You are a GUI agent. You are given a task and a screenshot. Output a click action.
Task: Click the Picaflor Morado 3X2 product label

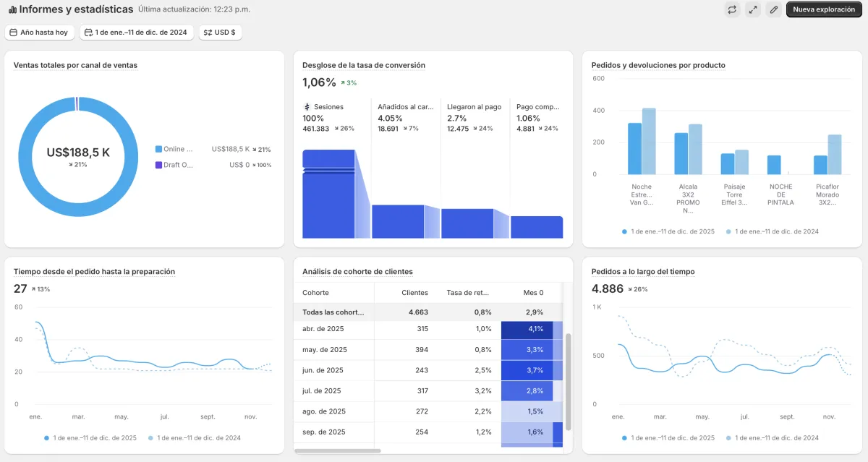pos(827,194)
